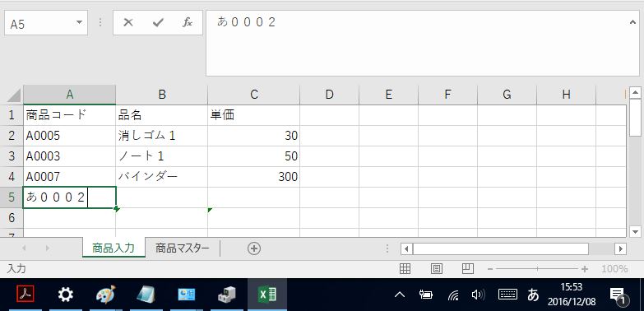The width and height of the screenshot is (644, 311).
Task: Click cell containing A0003
Action: tap(69, 156)
